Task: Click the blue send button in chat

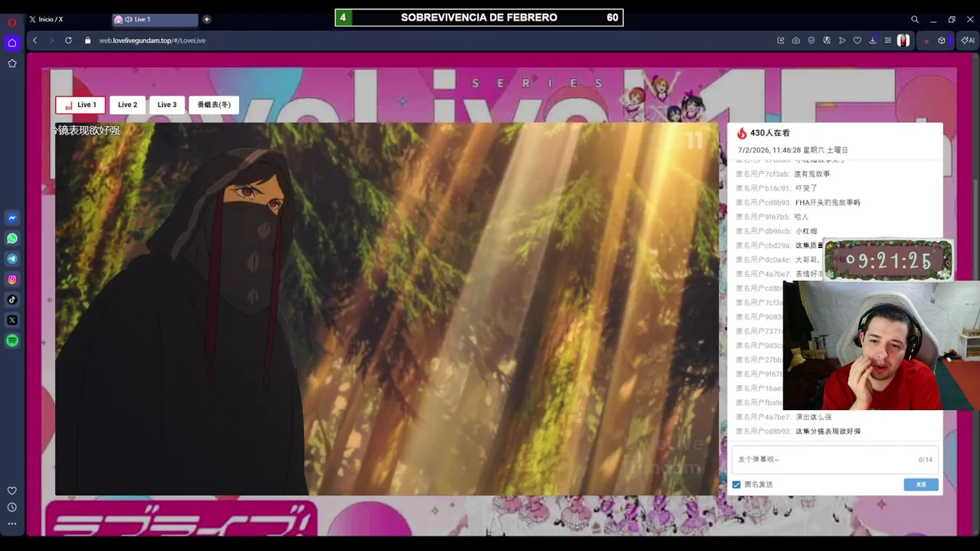Action: (x=921, y=484)
